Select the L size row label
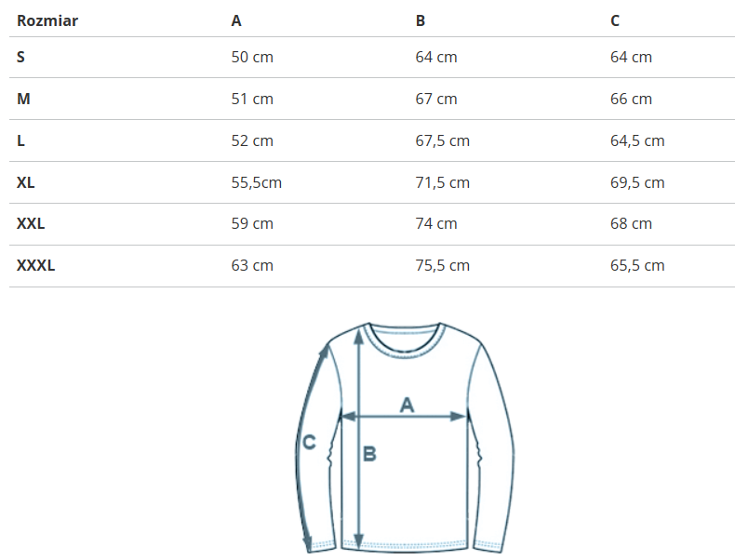The image size is (735, 560). click(x=20, y=140)
